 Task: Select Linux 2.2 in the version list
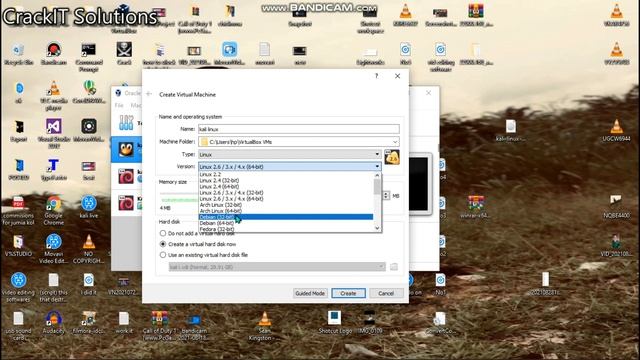pos(286,174)
